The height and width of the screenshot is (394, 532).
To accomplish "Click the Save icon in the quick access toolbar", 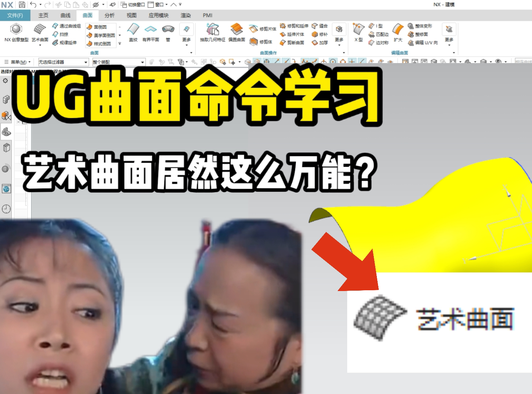I will pos(22,5).
